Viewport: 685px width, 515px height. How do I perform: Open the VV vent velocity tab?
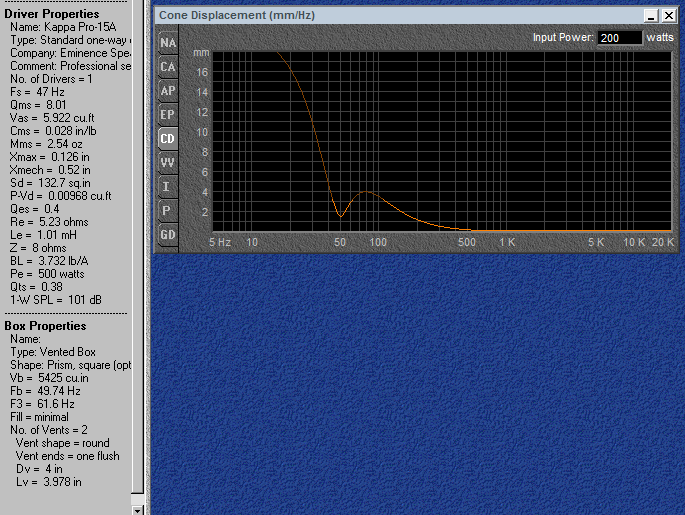pyautogui.click(x=168, y=163)
